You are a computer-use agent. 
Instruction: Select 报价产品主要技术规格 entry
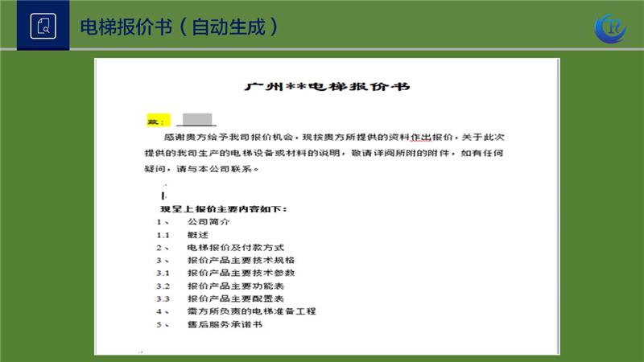pyautogui.click(x=241, y=260)
